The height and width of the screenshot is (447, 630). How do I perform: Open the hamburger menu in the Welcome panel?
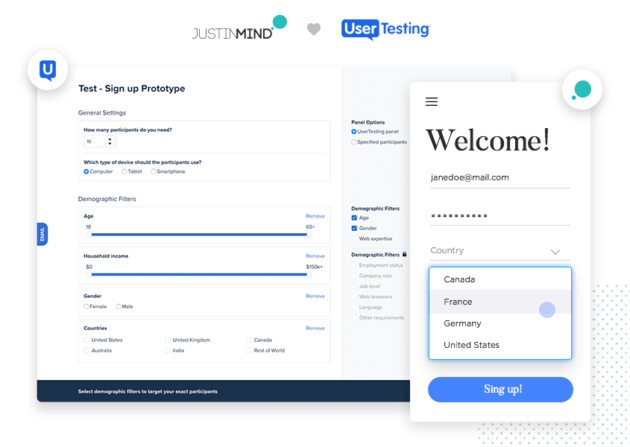432,102
